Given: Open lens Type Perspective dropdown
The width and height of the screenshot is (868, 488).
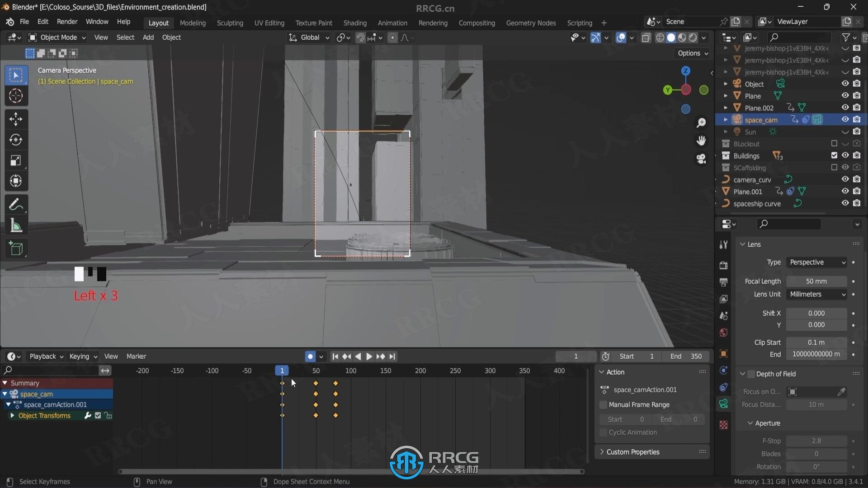Looking at the screenshot, I should (816, 263).
